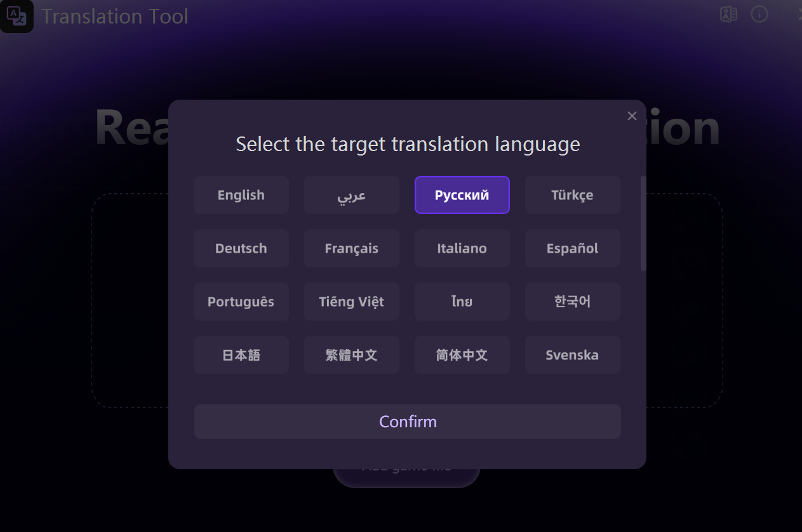Select the highlighted Русский language option
Image resolution: width=802 pixels, height=532 pixels.
[462, 195]
